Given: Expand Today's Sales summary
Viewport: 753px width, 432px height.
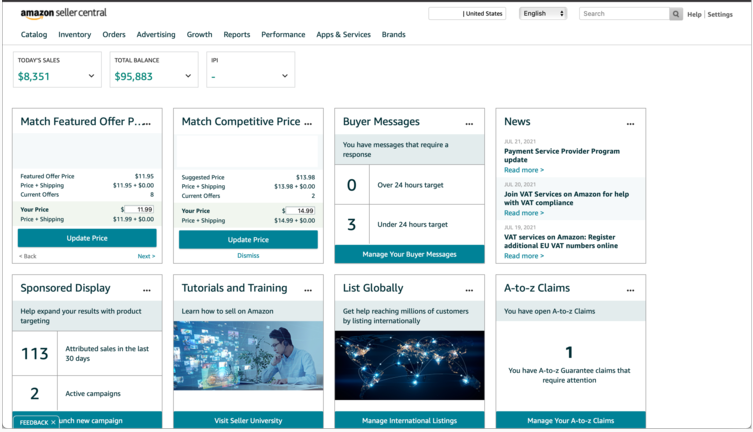Looking at the screenshot, I should (91, 76).
